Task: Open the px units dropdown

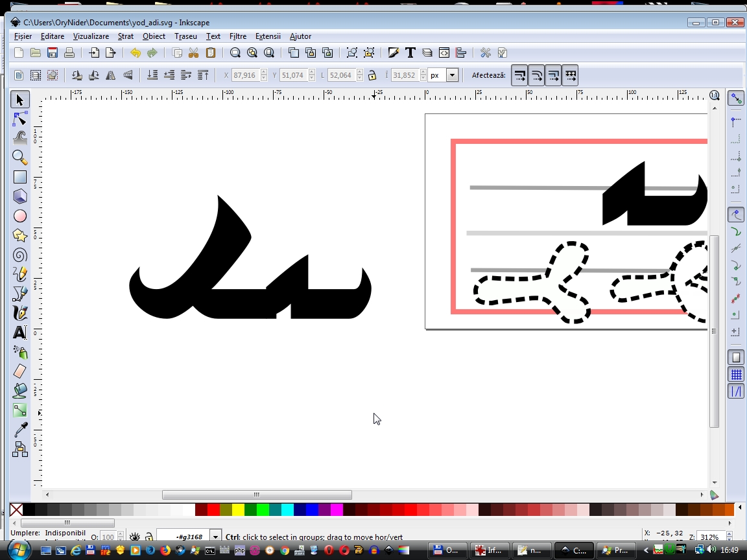Action: (452, 75)
